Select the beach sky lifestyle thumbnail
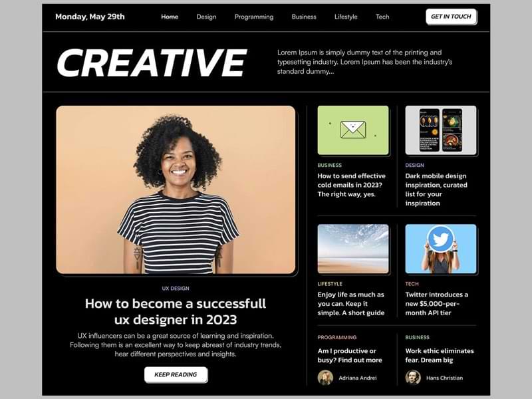Image resolution: width=532 pixels, height=399 pixels. tap(353, 249)
